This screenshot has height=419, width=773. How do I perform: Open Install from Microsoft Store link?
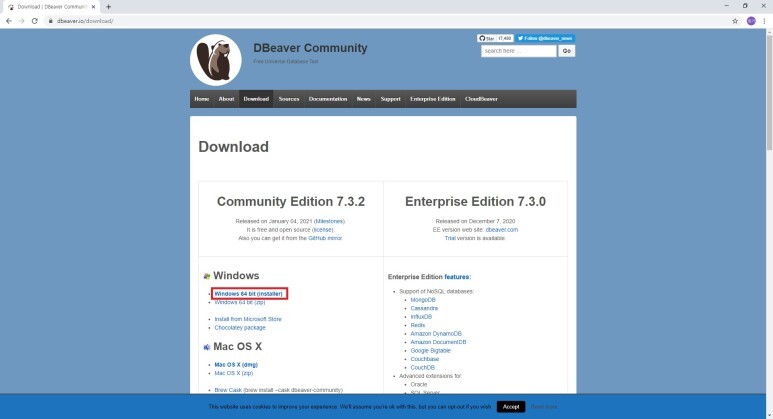click(248, 319)
